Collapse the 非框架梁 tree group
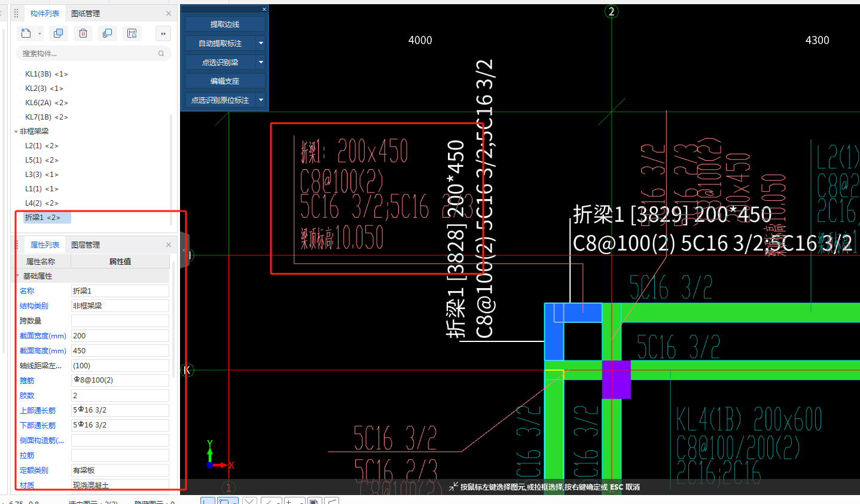This screenshot has height=504, width=860. 16,132
